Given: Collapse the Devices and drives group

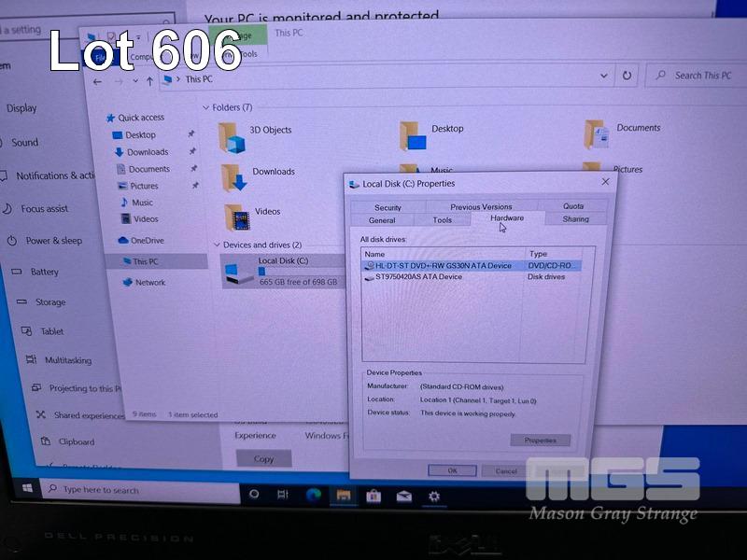Looking at the screenshot, I should click(x=216, y=245).
